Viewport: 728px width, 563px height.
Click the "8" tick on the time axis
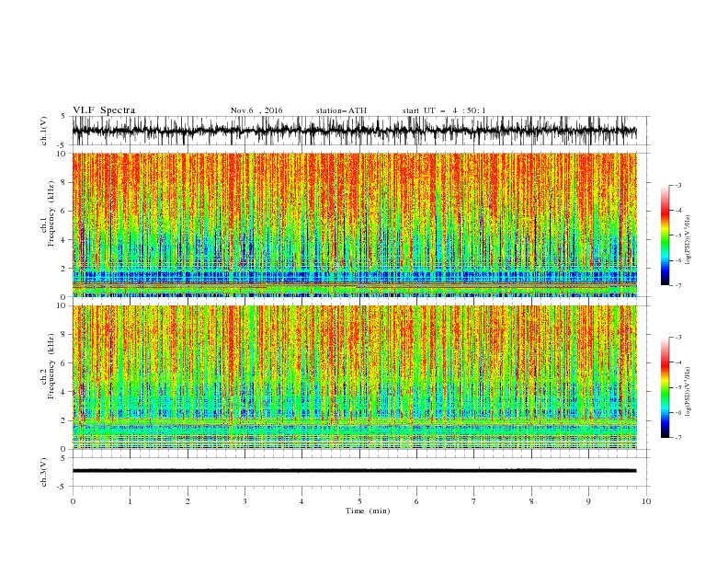pyautogui.click(x=531, y=501)
